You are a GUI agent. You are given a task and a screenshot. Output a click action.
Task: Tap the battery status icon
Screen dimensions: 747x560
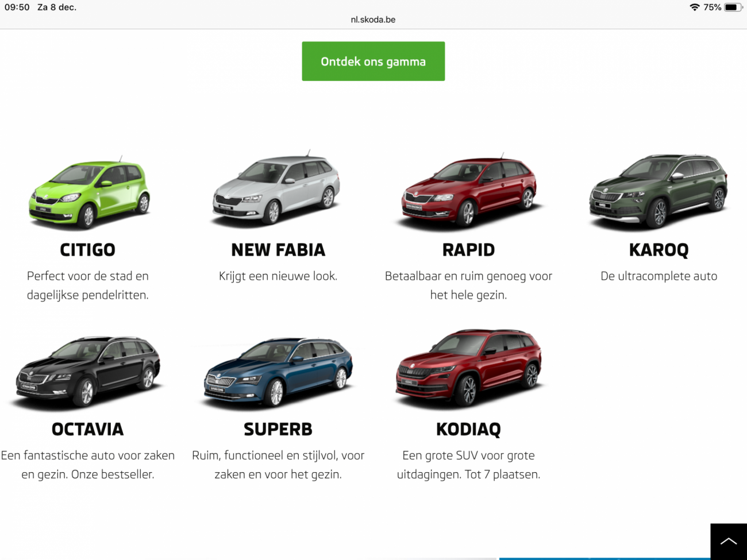733,7
